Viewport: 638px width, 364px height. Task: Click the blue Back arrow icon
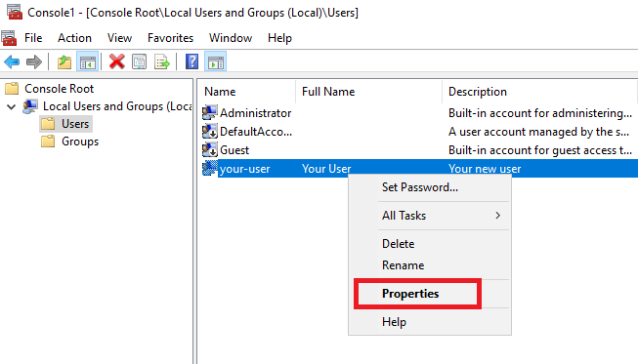(12, 62)
